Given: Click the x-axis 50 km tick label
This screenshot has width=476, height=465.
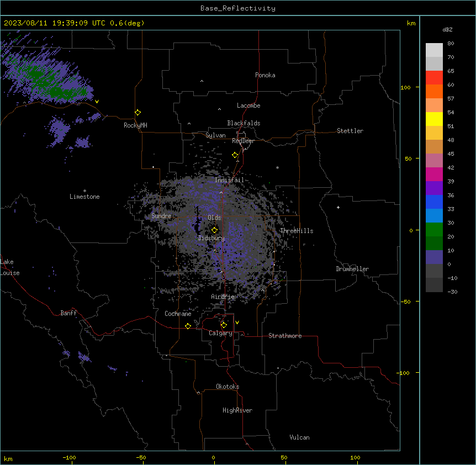Looking at the screenshot, I should point(284,458).
